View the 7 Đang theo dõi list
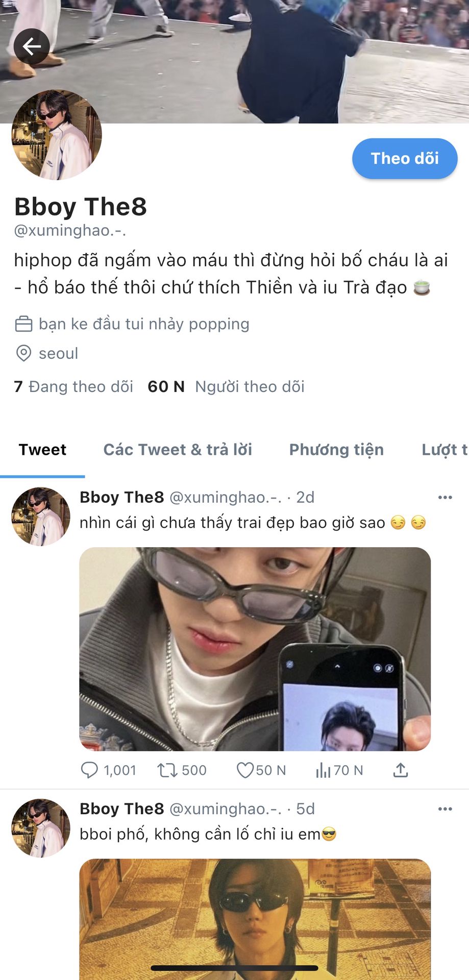 73,386
